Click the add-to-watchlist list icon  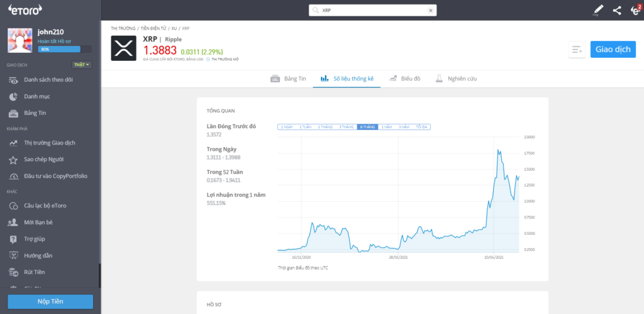pyautogui.click(x=577, y=50)
